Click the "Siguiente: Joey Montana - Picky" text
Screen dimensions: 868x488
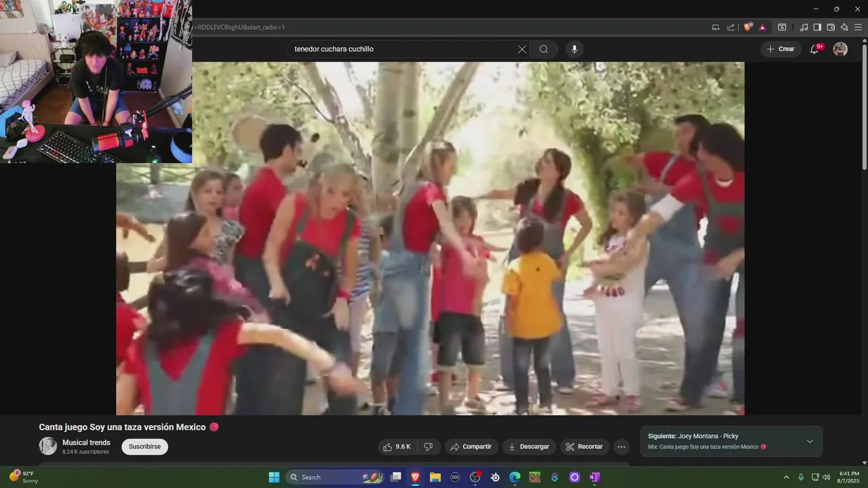693,436
